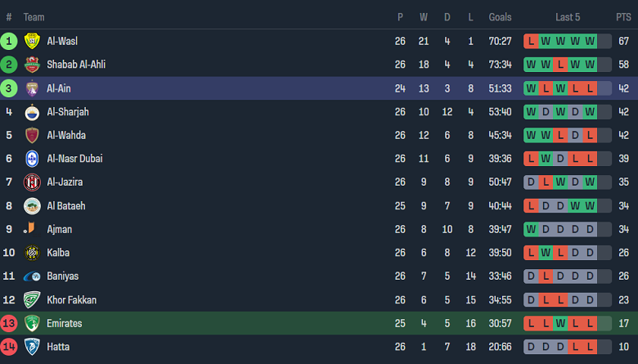This screenshot has width=638, height=364.
Task: Click Ajman's green W form badge
Action: pyautogui.click(x=532, y=229)
